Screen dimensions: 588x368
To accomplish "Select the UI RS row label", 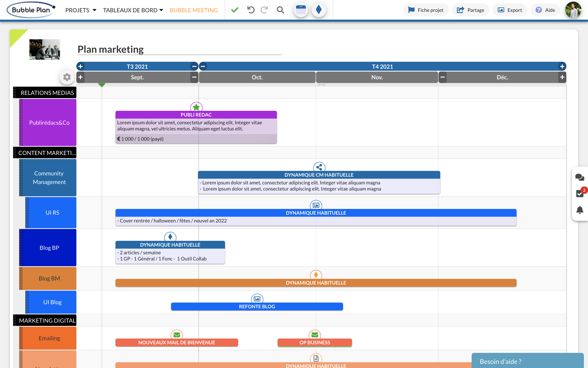I will (x=51, y=212).
